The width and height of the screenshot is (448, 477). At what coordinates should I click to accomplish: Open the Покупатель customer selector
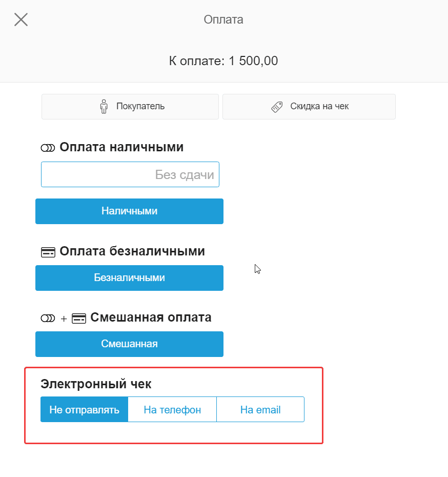130,106
